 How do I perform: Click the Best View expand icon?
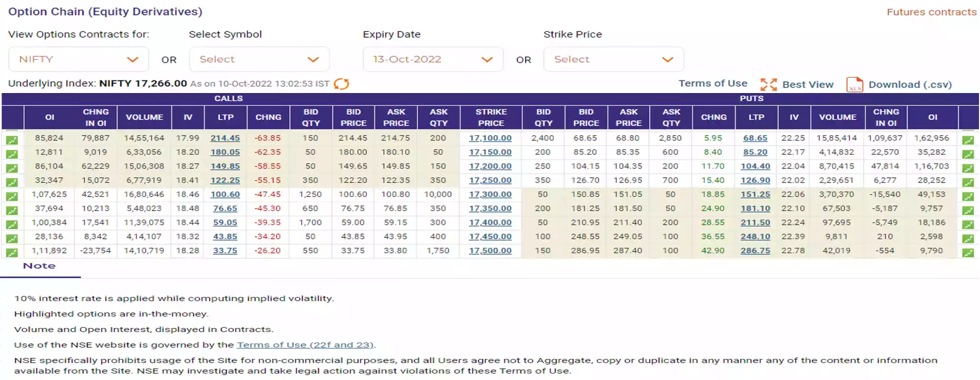768,85
